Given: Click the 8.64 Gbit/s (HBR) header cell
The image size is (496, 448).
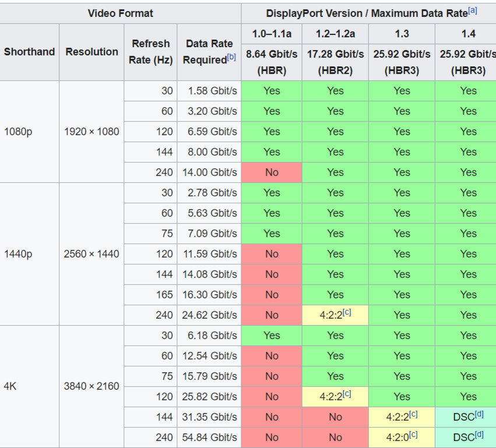Looking at the screenshot, I should click(x=272, y=62).
